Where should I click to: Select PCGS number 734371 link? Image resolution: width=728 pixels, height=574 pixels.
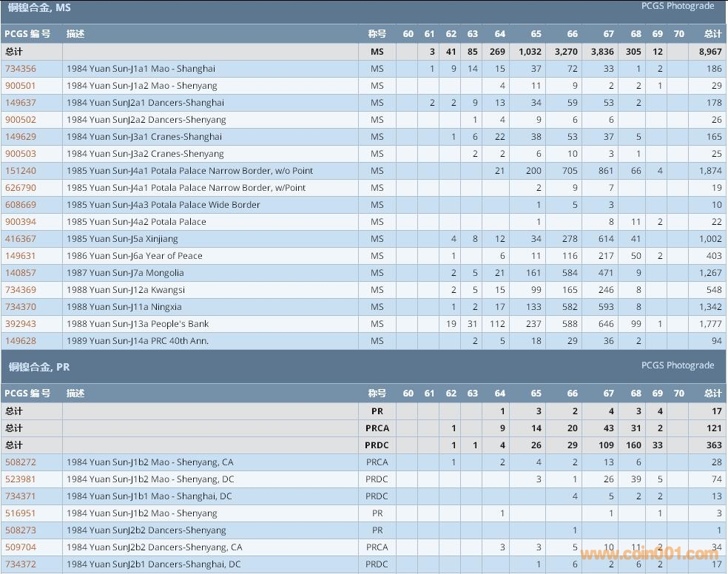coord(21,496)
